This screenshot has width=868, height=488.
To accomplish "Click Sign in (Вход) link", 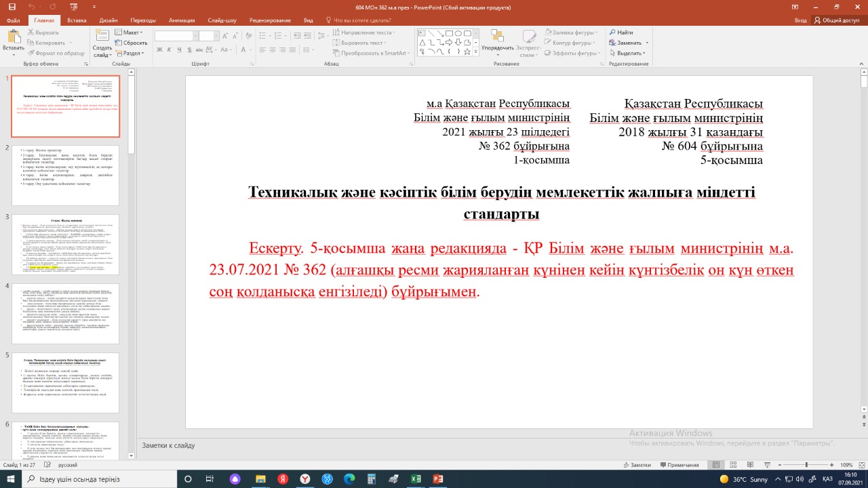I will coord(800,20).
